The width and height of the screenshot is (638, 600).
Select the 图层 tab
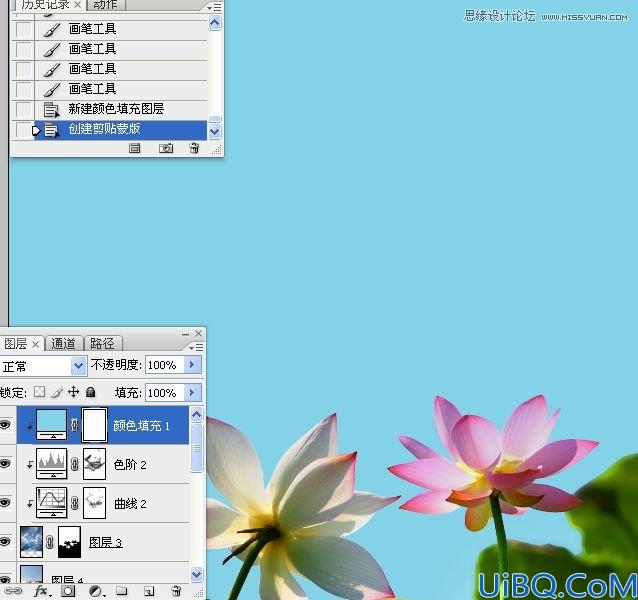point(16,344)
